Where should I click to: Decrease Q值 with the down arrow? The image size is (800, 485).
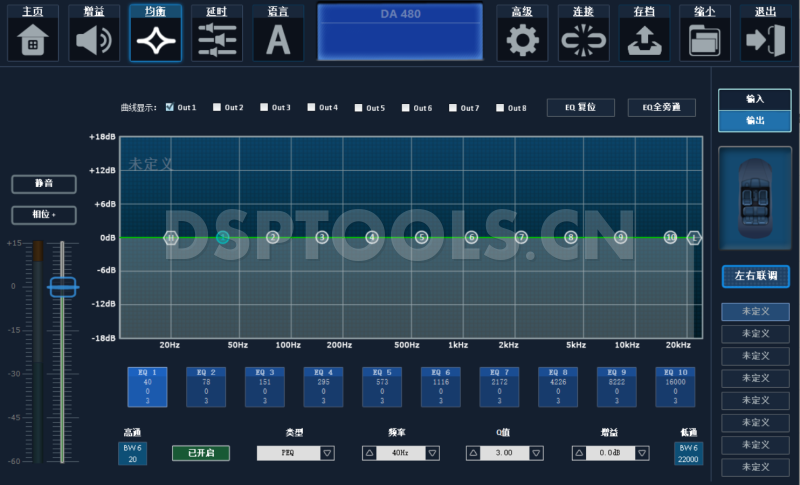[536, 453]
